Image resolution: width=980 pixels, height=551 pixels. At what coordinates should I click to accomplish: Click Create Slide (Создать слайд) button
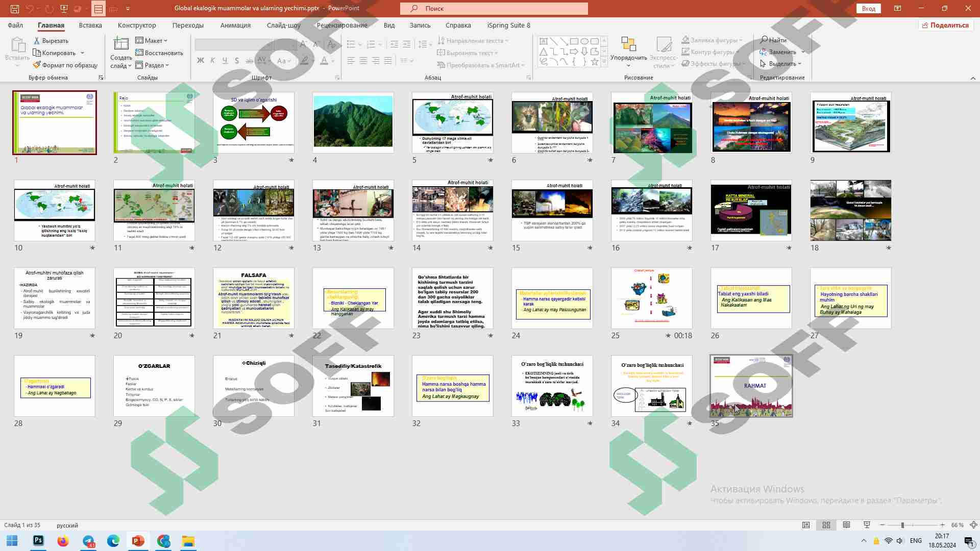[121, 53]
